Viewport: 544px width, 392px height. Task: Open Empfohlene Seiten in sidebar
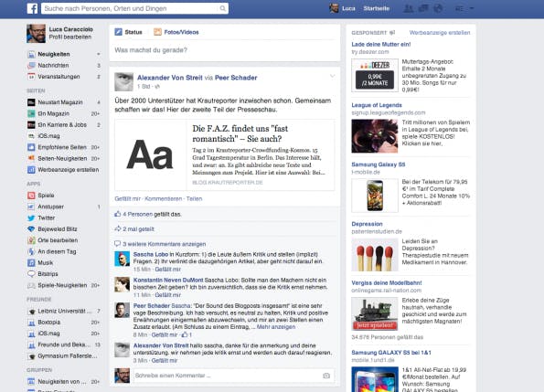click(62, 147)
